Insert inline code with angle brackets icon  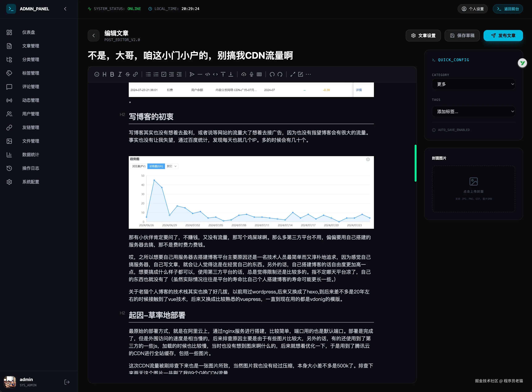point(215,74)
